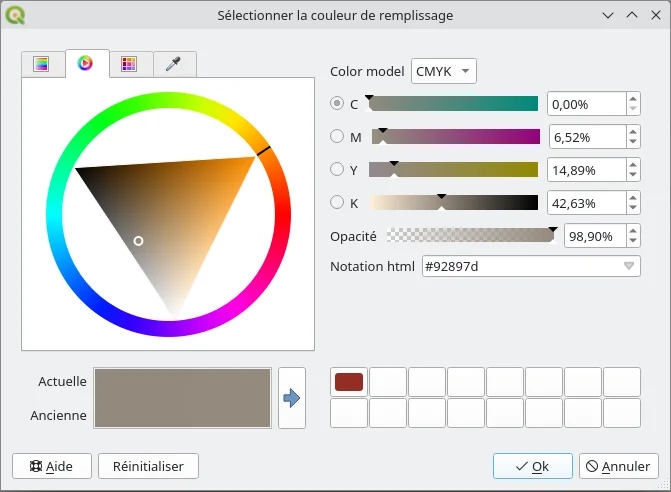Open the Color model CMYK dropdown
The image size is (671, 492).
pyautogui.click(x=444, y=71)
